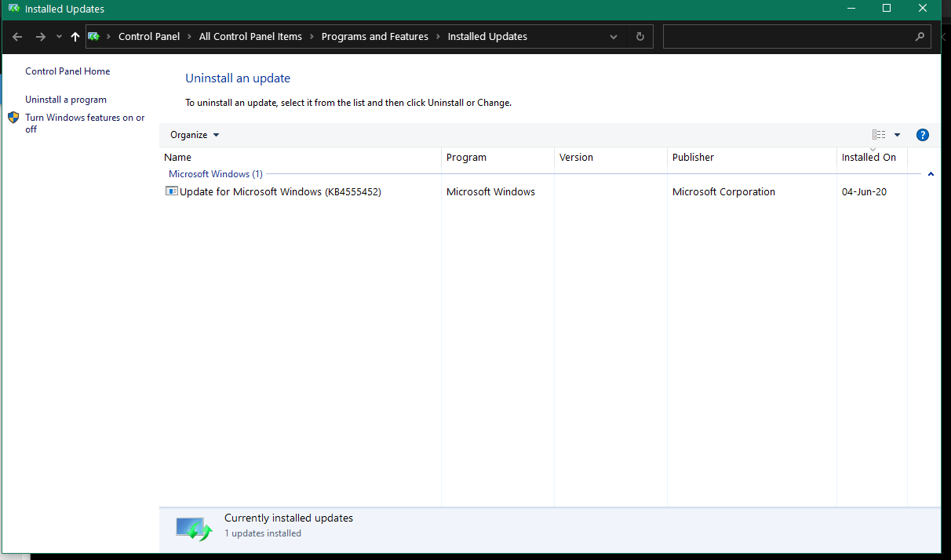Screen dimensions: 951x560
Task: Navigate to All Control Panel Items breadcrumb
Action: [x=250, y=37]
